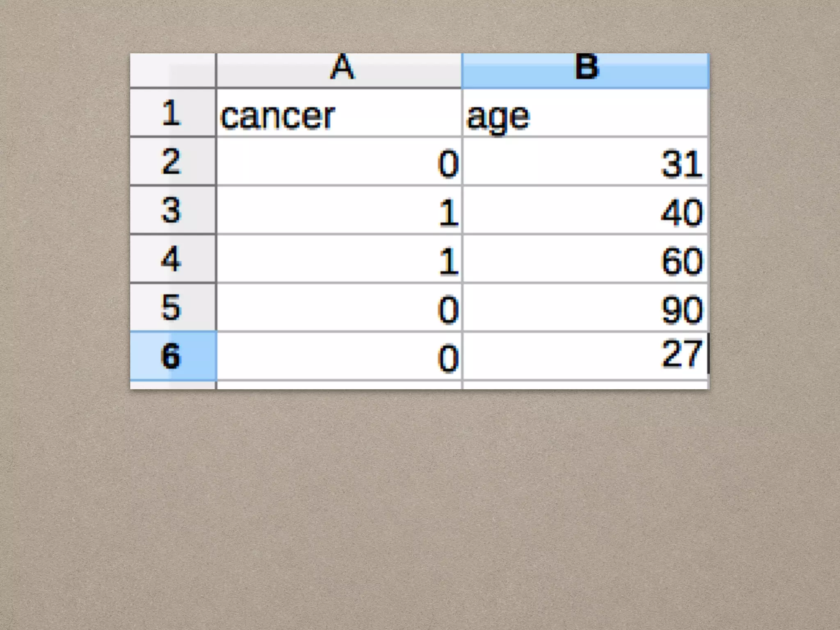Select the cell with value 27
Image resolution: width=840 pixels, height=630 pixels.
tap(585, 356)
